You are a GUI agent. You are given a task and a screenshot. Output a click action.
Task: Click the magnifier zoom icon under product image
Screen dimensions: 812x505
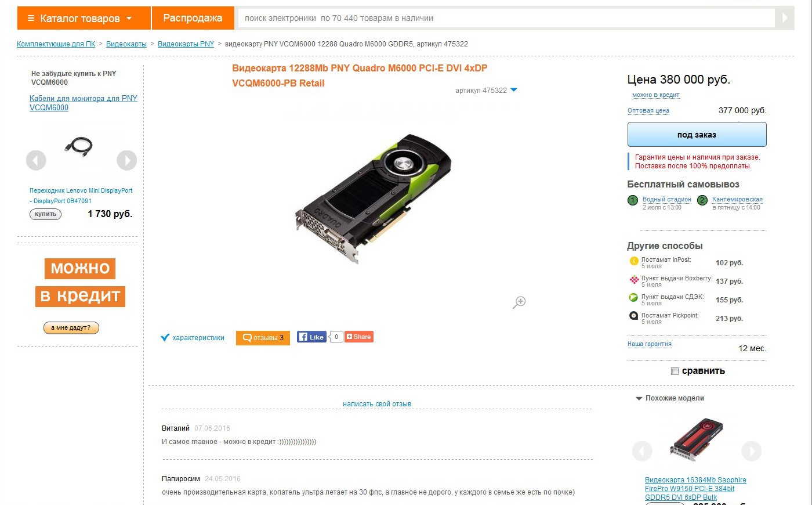[x=519, y=302]
